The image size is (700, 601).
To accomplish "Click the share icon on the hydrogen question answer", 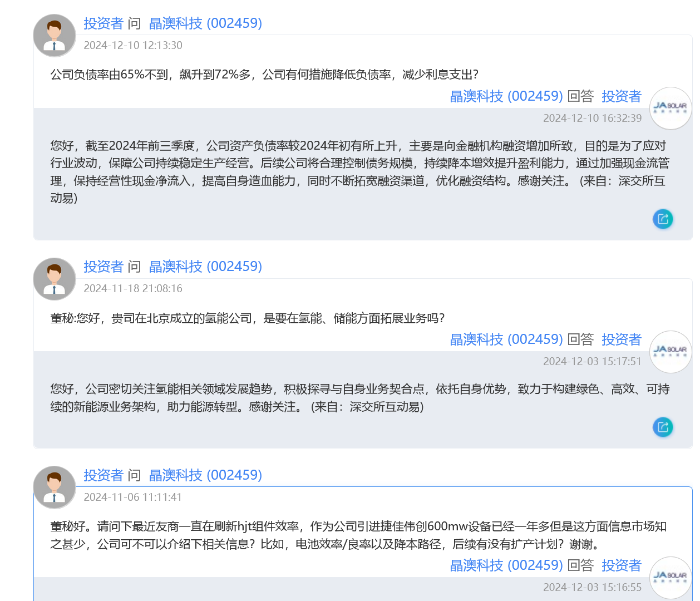I will 663,427.
